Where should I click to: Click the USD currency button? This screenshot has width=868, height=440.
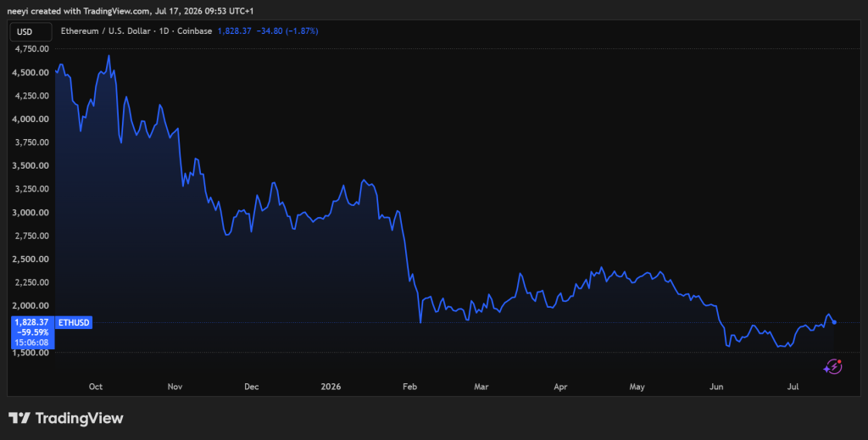coord(31,31)
